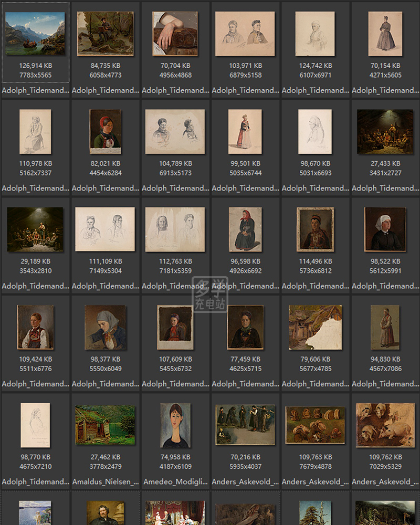Open the unfinished farm building painting, 79,606 KB

[x=315, y=327]
